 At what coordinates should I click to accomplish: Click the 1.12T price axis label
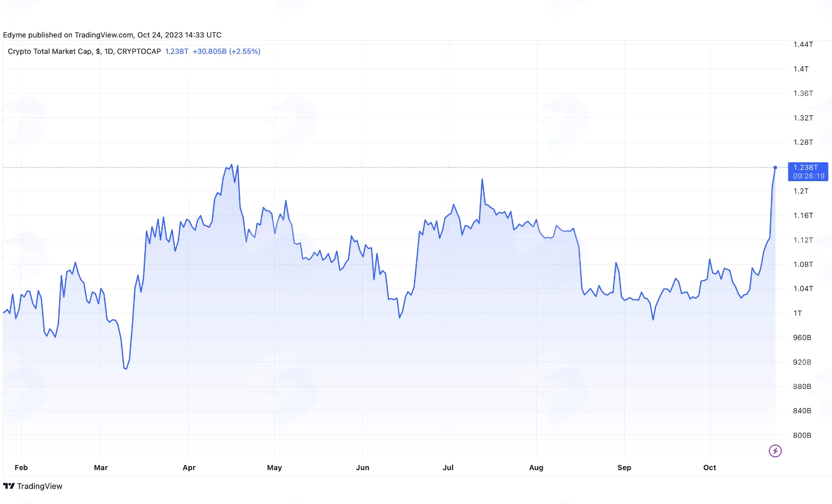pos(803,240)
